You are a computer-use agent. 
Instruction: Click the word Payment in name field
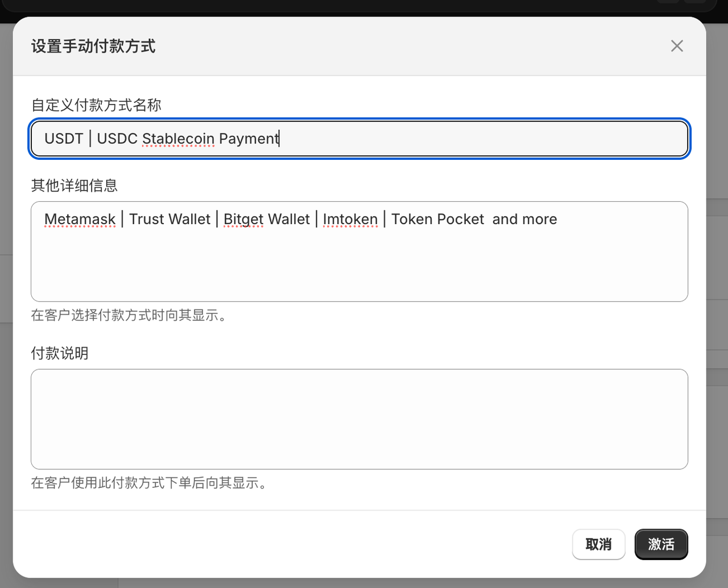248,139
